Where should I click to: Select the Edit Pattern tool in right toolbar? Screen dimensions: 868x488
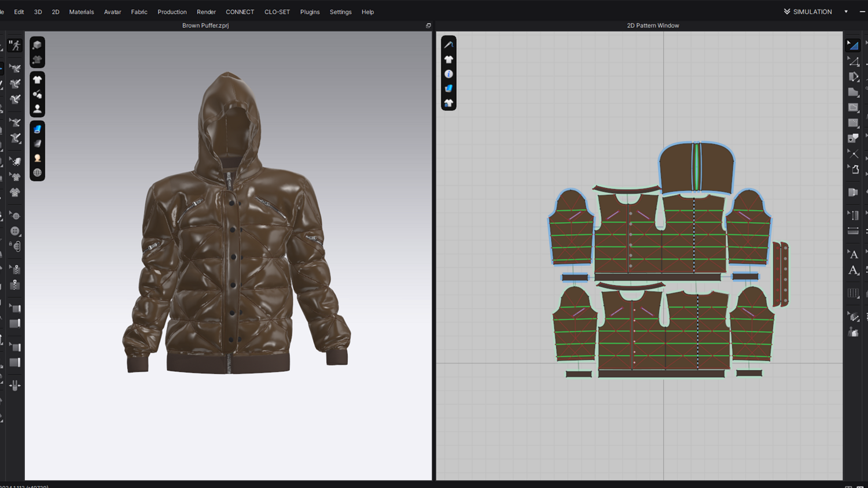tap(853, 61)
